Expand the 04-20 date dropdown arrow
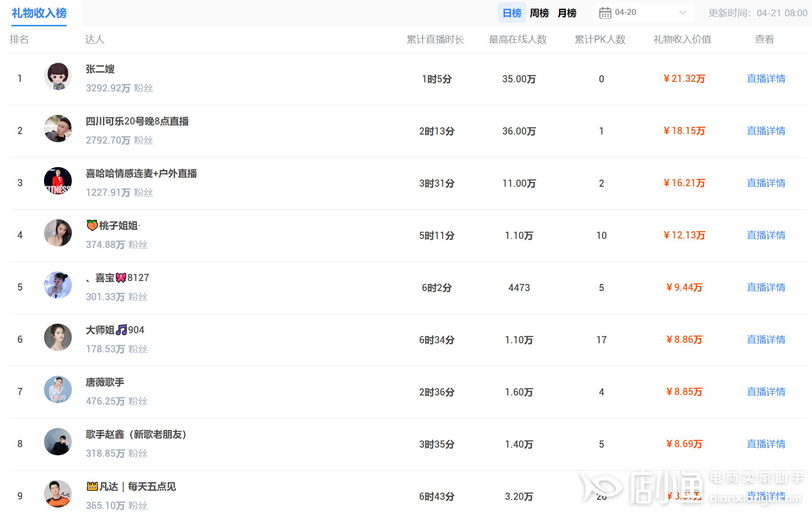 (683, 12)
